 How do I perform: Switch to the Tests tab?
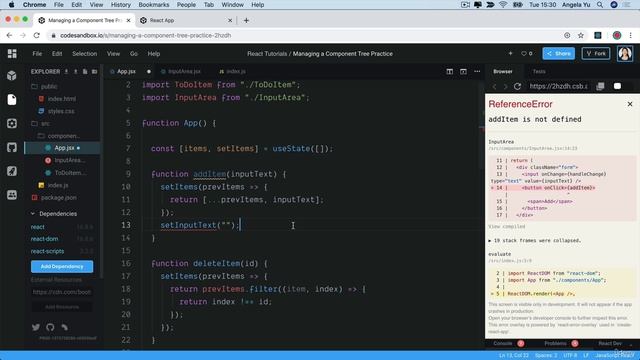tap(539, 71)
